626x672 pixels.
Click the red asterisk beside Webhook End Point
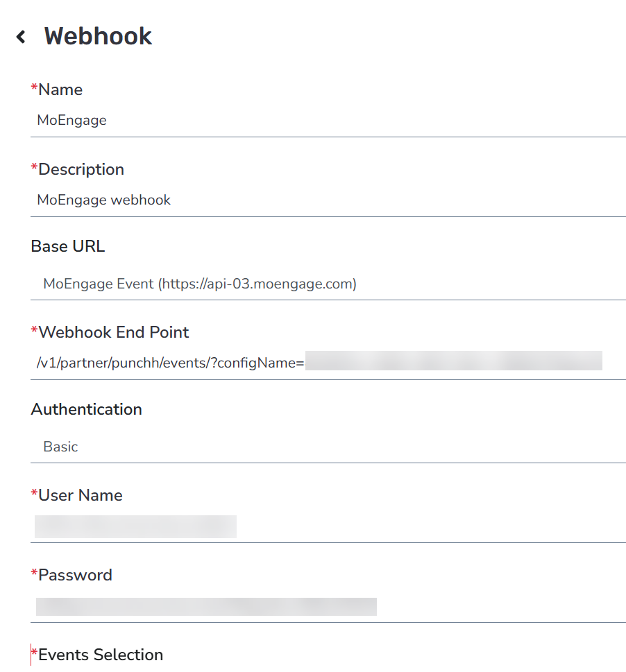click(x=34, y=329)
